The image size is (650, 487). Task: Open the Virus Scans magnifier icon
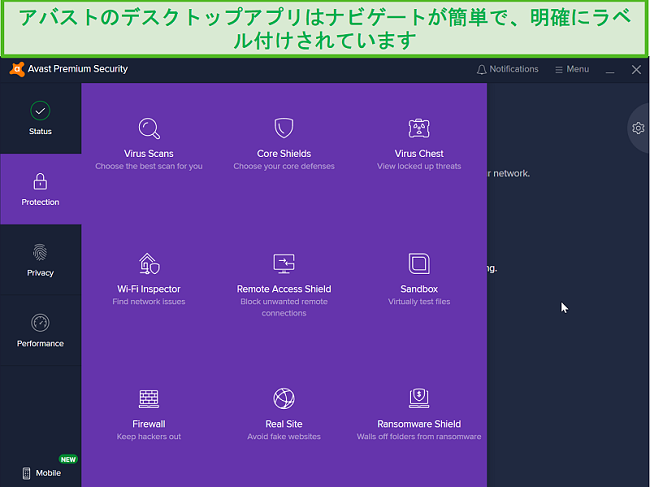[x=149, y=128]
